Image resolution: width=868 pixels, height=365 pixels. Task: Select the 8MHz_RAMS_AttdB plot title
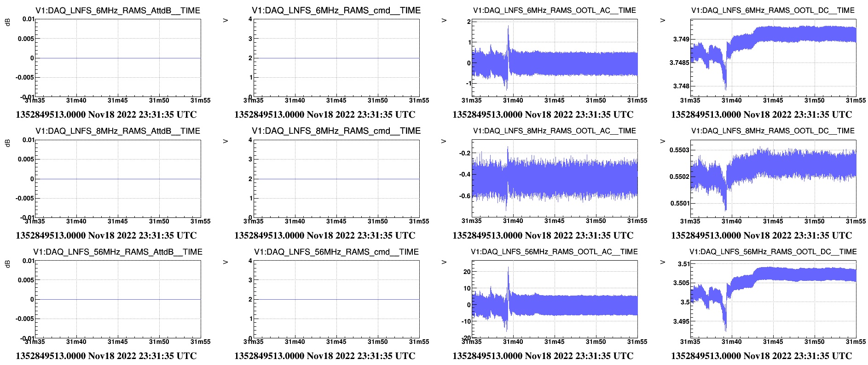click(x=118, y=131)
